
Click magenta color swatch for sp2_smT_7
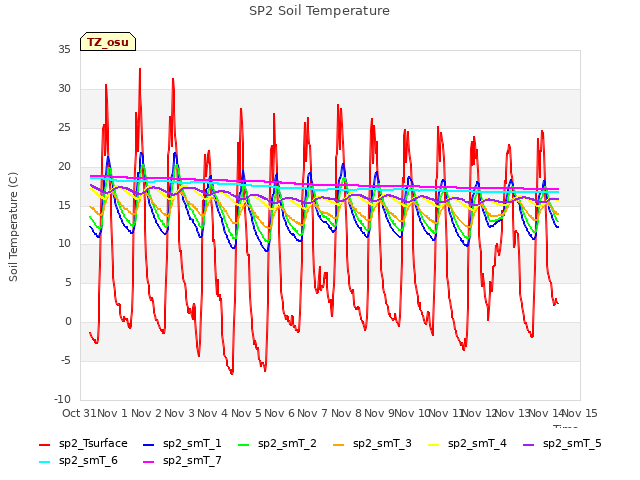pyautogui.click(x=149, y=462)
